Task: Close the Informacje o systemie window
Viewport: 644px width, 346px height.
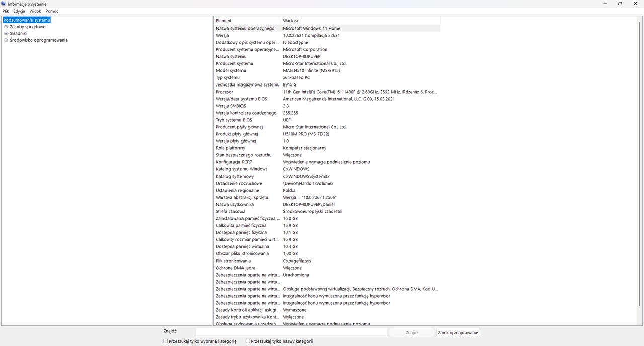Action: (x=636, y=4)
